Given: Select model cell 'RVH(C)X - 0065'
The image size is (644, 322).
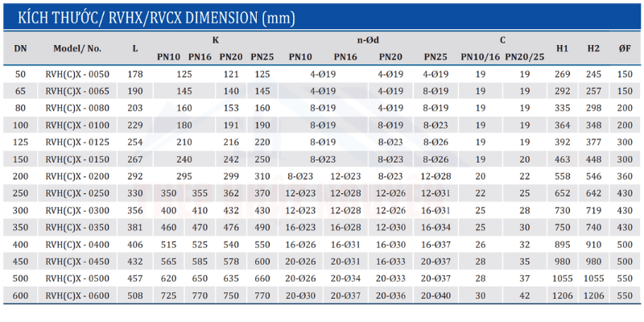Looking at the screenshot, I should [x=77, y=91].
